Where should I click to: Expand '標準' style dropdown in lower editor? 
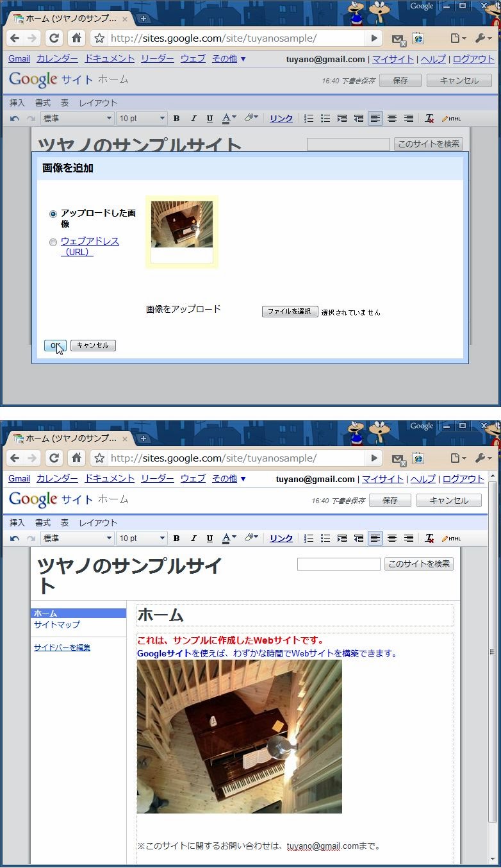tap(77, 538)
